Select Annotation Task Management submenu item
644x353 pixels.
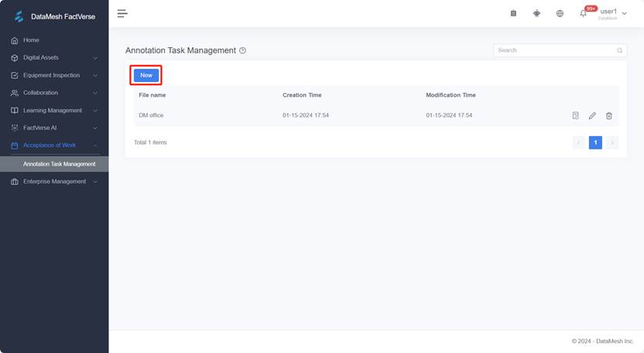59,164
